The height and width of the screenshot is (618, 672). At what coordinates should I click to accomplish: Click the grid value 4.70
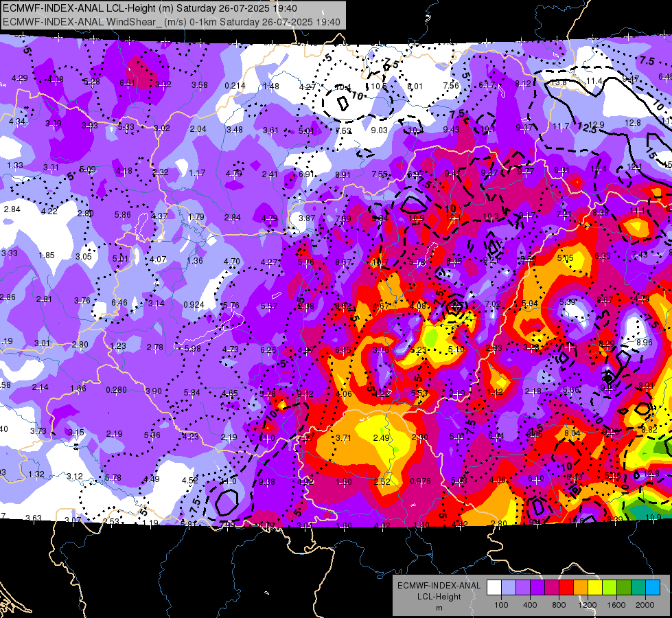click(x=232, y=261)
